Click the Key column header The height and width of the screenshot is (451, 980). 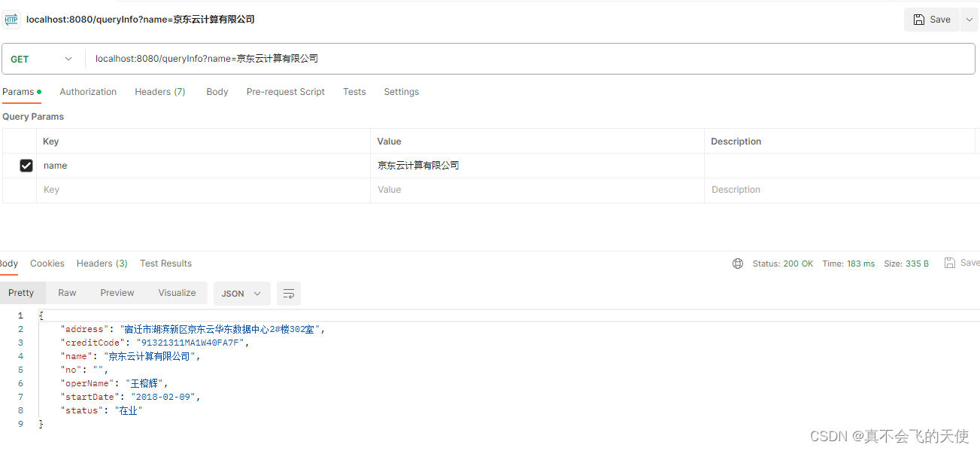[51, 142]
